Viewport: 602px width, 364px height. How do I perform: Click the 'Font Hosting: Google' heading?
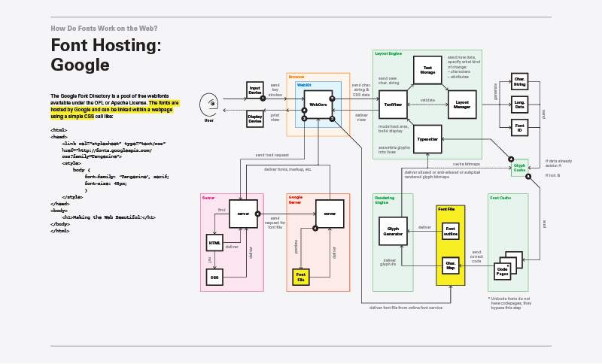click(106, 54)
